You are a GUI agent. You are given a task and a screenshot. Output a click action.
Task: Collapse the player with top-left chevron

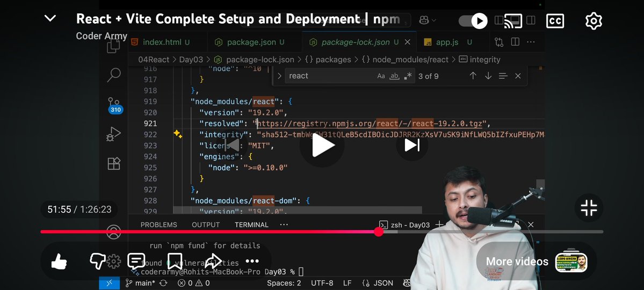(50, 18)
